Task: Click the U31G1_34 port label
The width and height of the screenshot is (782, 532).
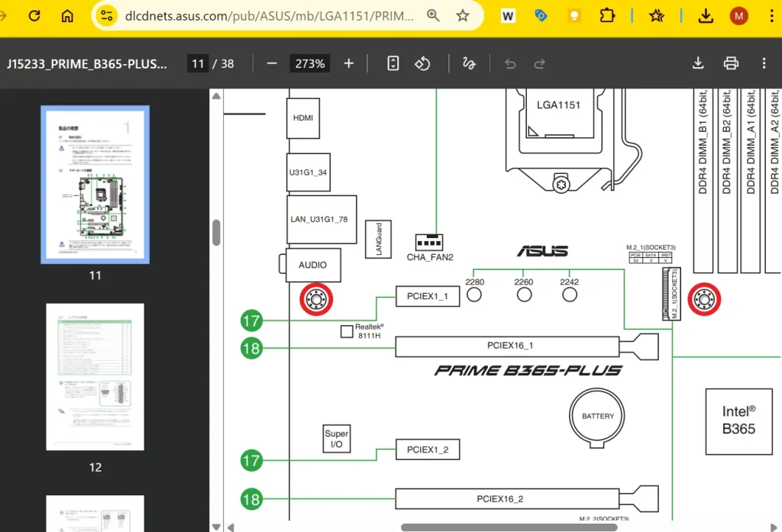Action: pos(309,172)
